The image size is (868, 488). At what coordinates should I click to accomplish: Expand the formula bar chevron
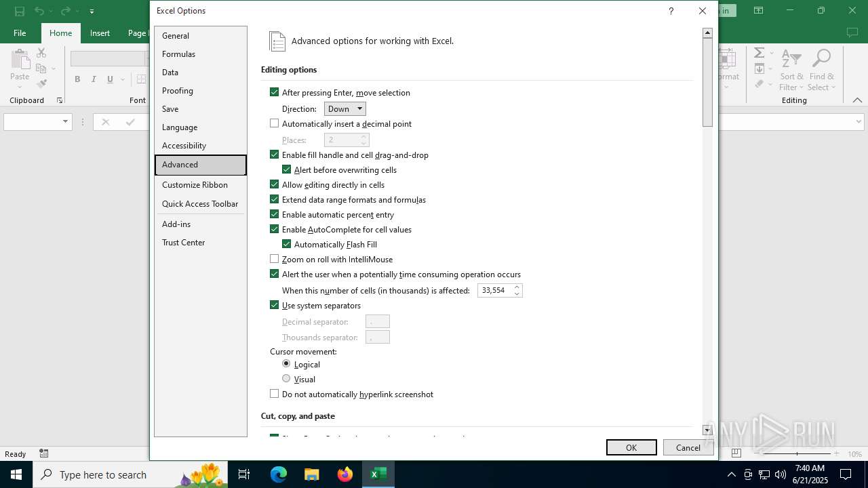tap(859, 122)
